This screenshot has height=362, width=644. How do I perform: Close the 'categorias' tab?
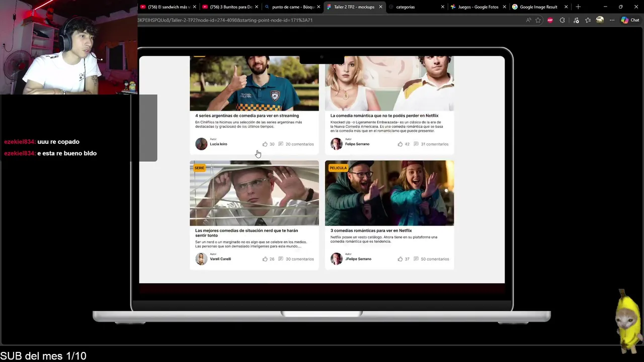pyautogui.click(x=443, y=7)
